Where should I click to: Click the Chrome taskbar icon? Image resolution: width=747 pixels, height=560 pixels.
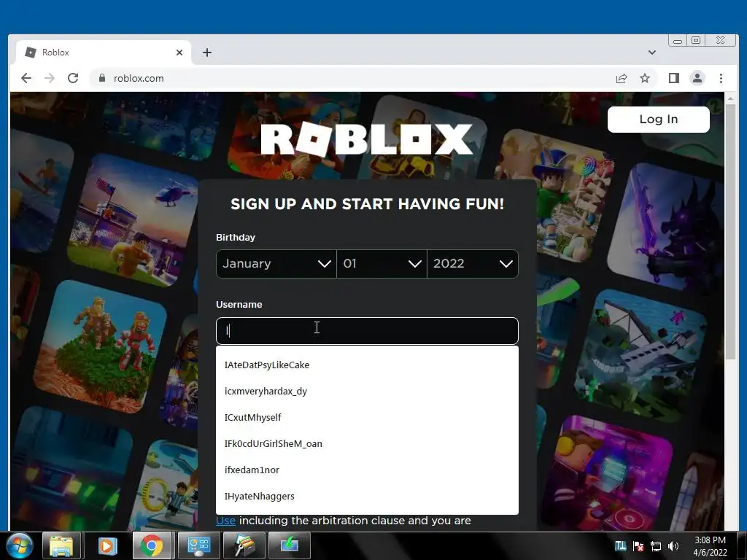point(152,545)
